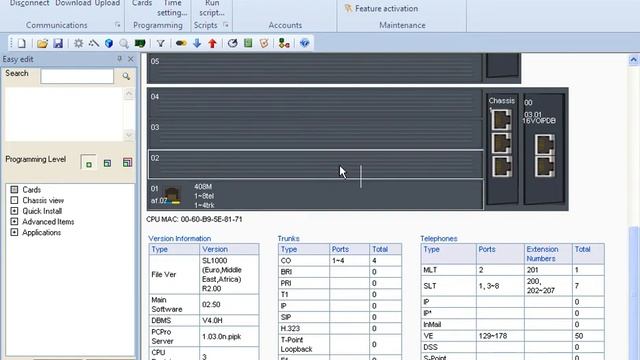Open the Scripts group dialog launcher
The image size is (640, 360).
[x=226, y=25]
